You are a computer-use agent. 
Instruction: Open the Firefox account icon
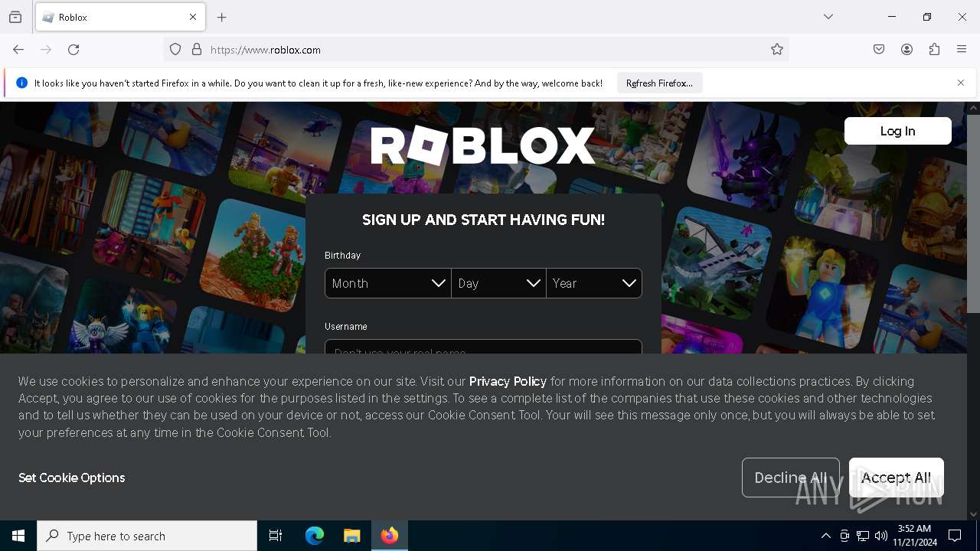(x=906, y=50)
